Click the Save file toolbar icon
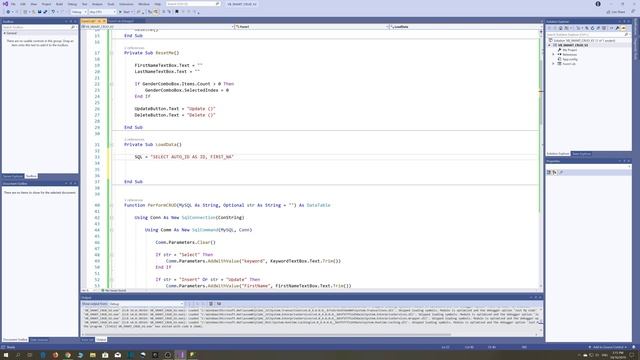The width and height of the screenshot is (640, 360). [39, 12]
